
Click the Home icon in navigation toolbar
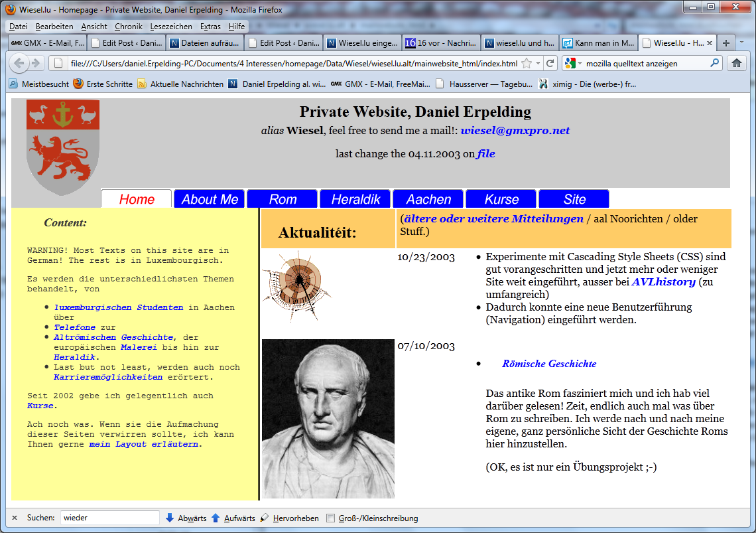coord(735,63)
